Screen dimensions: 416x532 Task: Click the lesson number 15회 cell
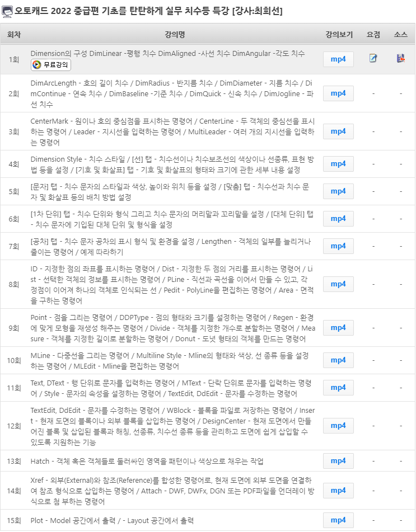[14, 520]
